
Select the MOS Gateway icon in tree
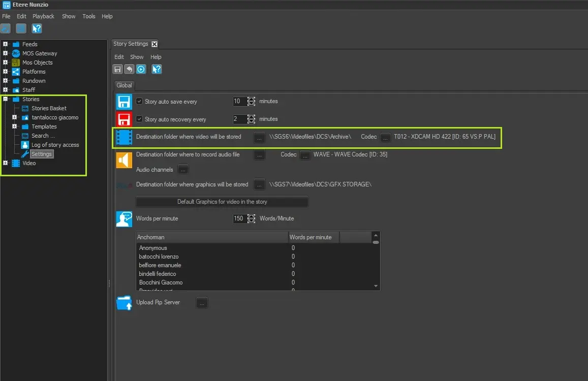[x=16, y=53]
